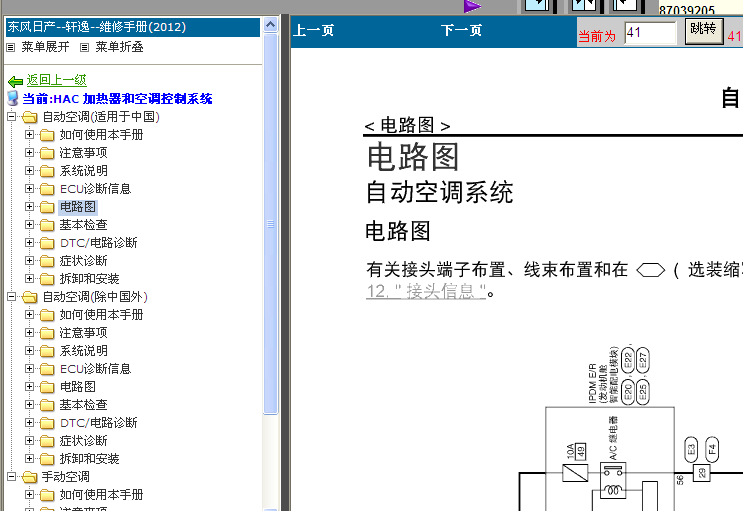The width and height of the screenshot is (743, 511).
Task: Select 注意事项 label under 自动空调(除中国外)
Action: point(83,333)
